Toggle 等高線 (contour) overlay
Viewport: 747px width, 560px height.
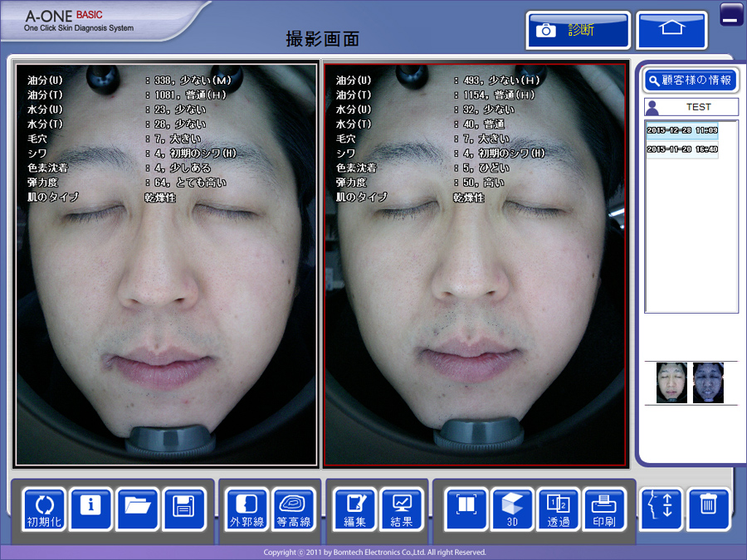pos(292,509)
